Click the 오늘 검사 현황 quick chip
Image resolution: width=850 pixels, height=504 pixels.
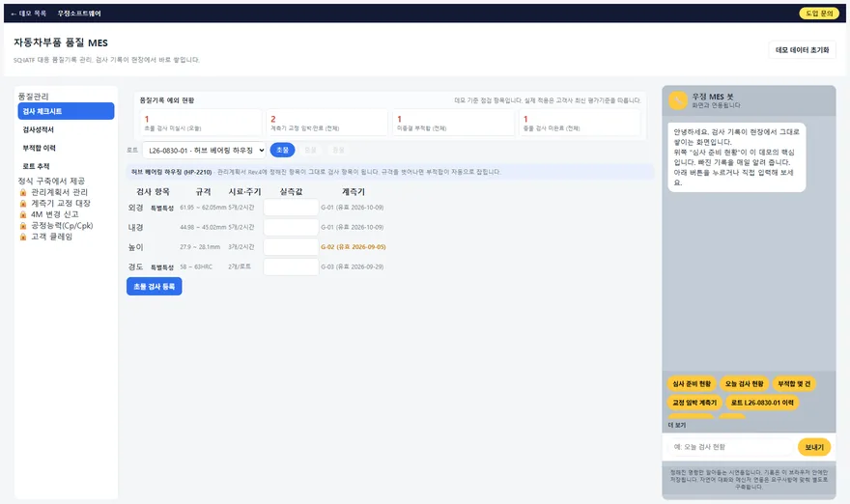[745, 383]
